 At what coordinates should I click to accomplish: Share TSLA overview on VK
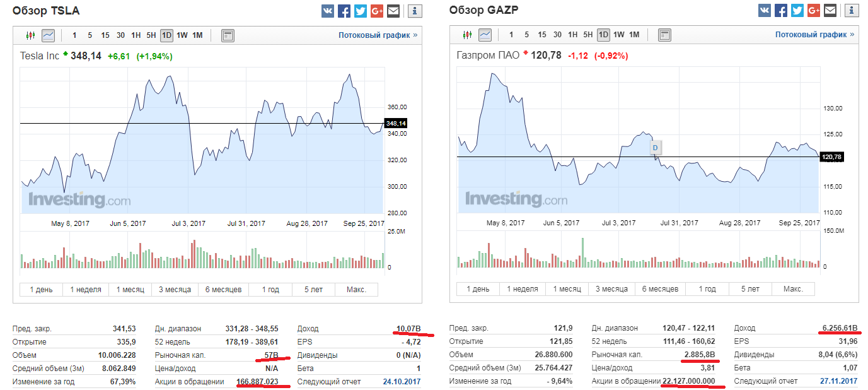328,11
